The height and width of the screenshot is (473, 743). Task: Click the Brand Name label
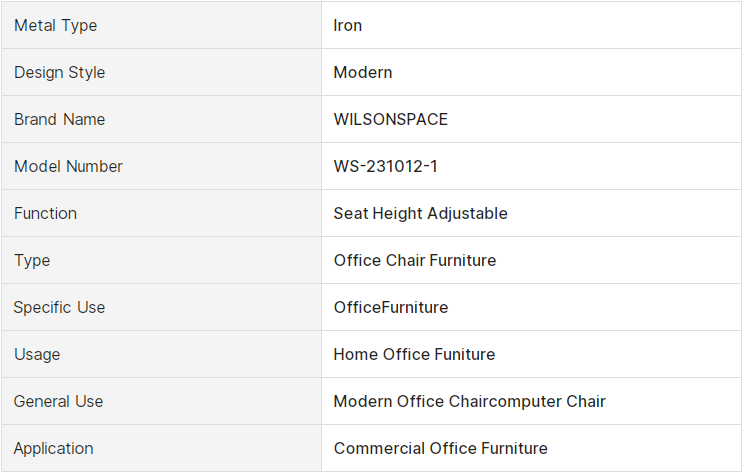60,119
